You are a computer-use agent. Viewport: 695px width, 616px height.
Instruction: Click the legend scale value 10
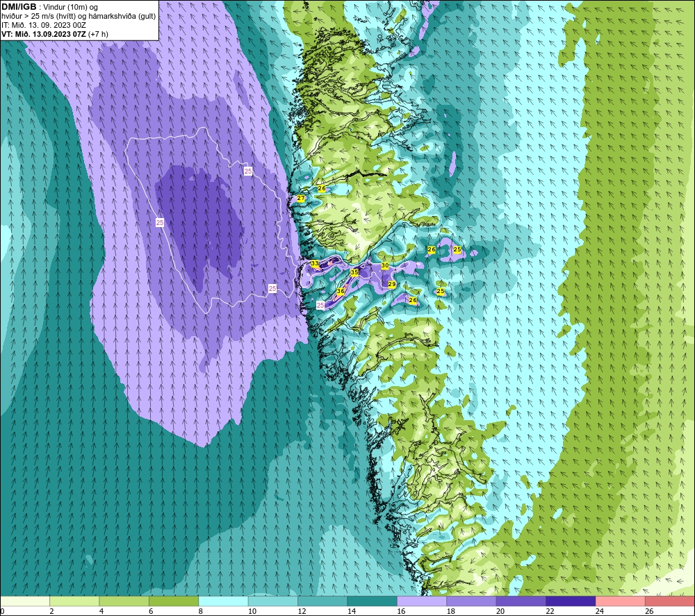coord(252,612)
